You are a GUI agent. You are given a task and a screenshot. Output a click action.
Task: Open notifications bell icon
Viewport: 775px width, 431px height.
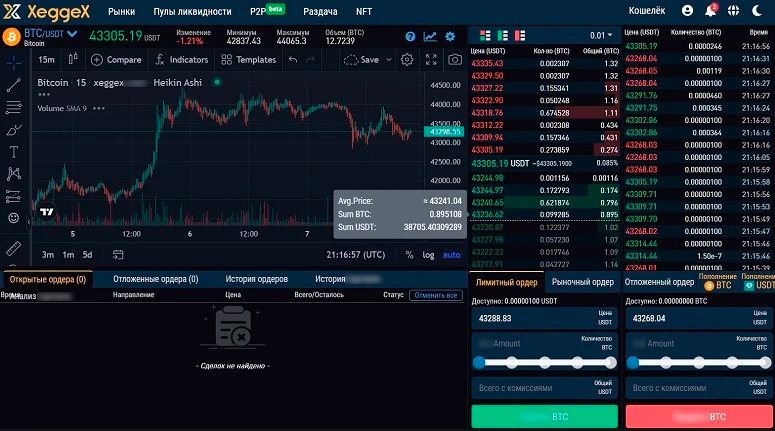711,11
